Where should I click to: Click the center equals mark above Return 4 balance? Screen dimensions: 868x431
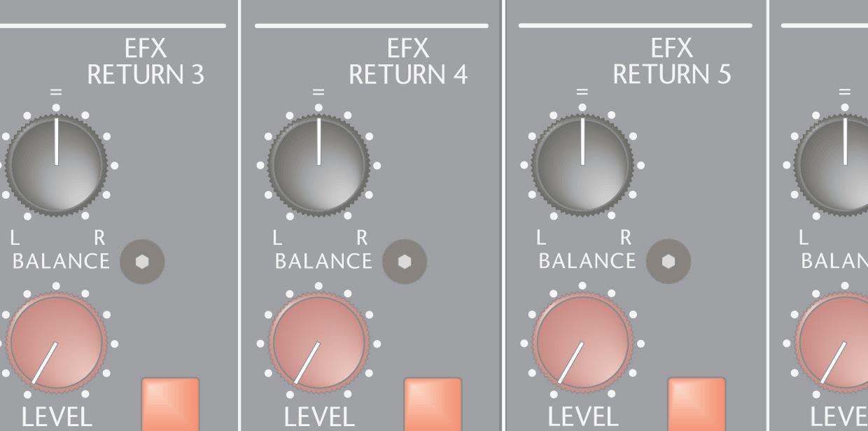click(x=319, y=92)
